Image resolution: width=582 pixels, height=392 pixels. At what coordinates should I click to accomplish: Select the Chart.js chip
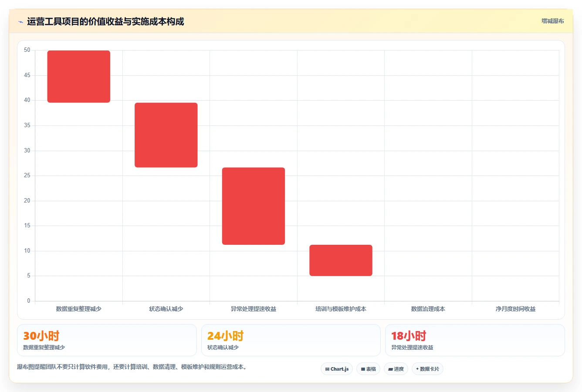click(337, 369)
